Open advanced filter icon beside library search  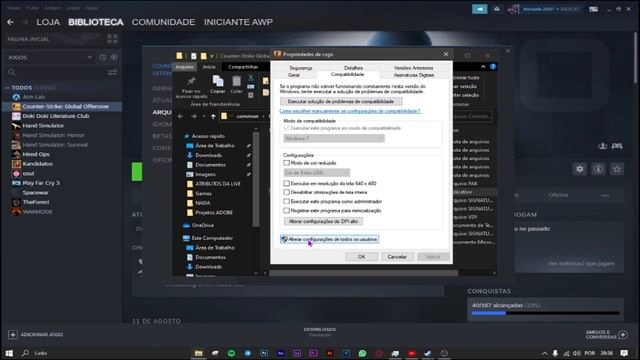pos(112,72)
